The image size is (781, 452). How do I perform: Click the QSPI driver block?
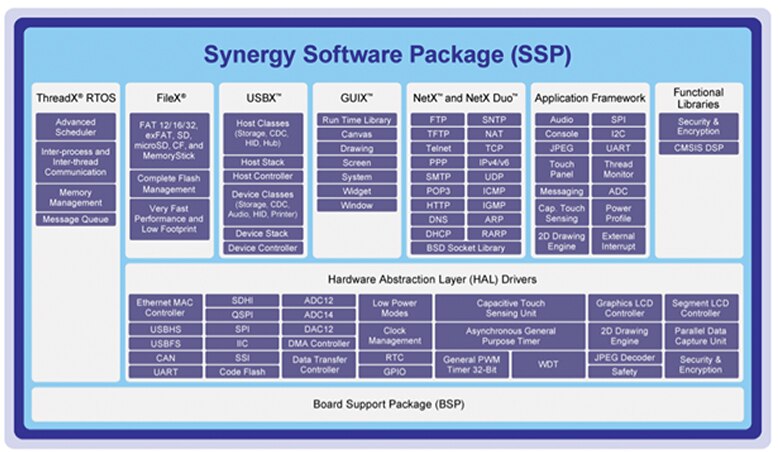coord(242,315)
